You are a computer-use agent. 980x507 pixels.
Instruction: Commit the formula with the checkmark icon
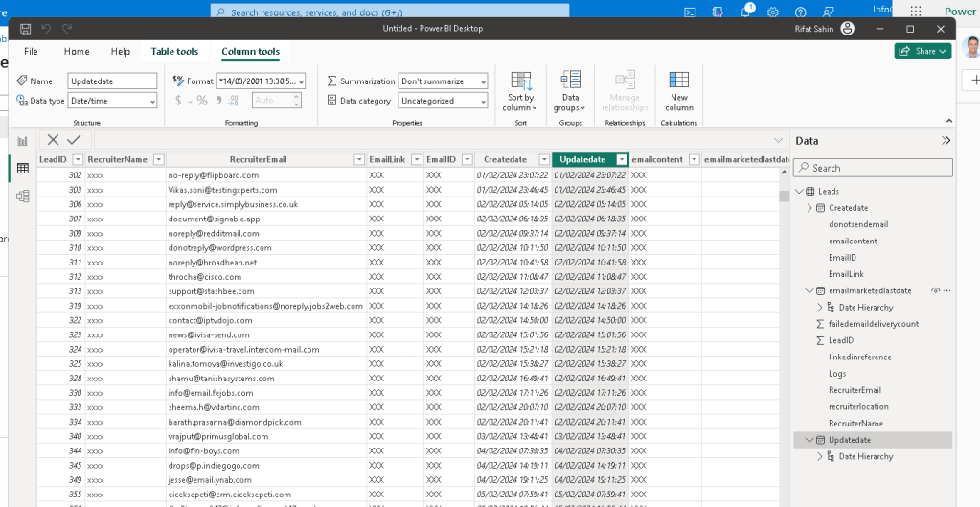(74, 140)
